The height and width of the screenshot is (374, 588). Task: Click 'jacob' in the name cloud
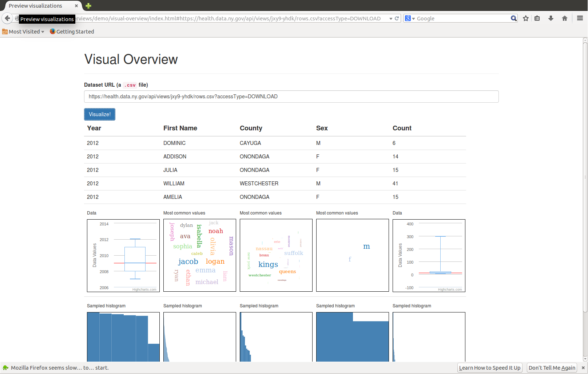[x=188, y=261]
